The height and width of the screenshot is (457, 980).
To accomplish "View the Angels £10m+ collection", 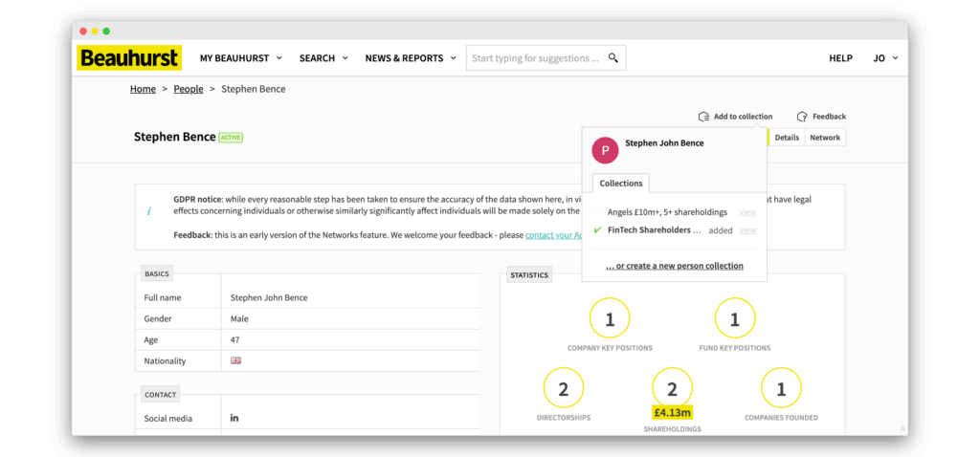I will click(747, 212).
